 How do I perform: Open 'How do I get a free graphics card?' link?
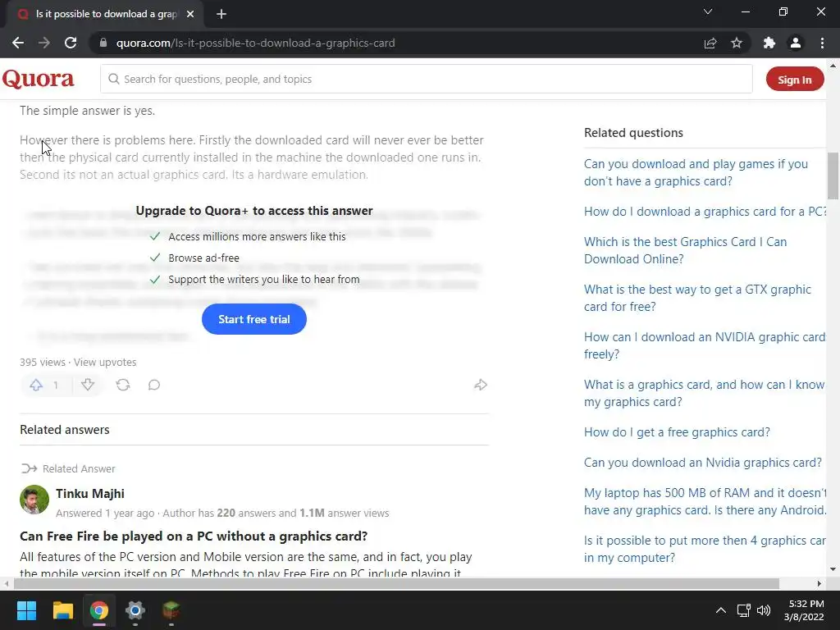677,432
